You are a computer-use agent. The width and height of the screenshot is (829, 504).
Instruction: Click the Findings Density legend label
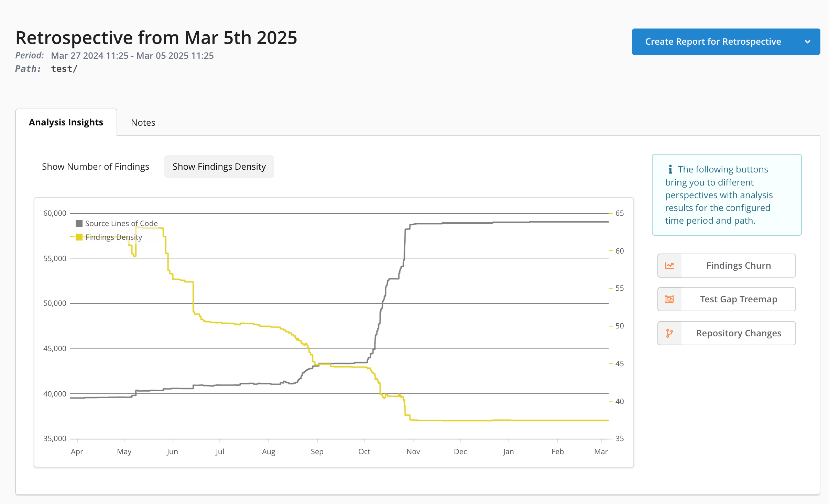coord(113,237)
